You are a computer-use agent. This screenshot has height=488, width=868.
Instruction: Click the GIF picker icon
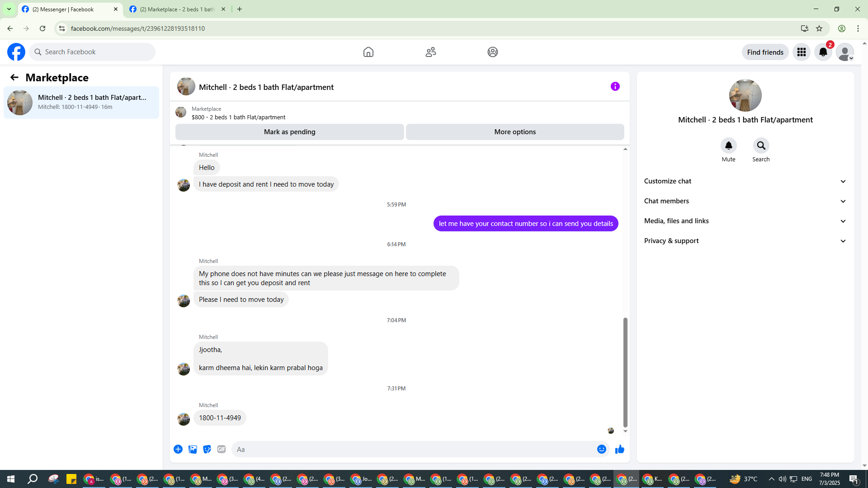(x=221, y=449)
